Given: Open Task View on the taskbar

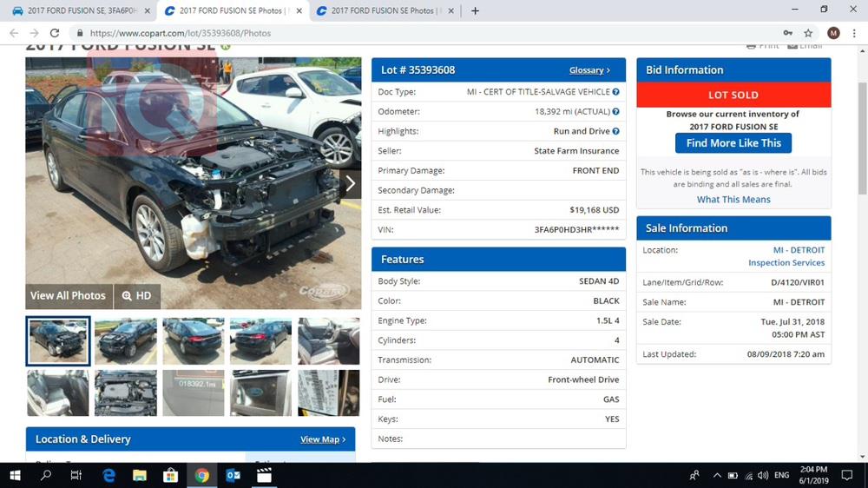Looking at the screenshot, I should point(76,475).
